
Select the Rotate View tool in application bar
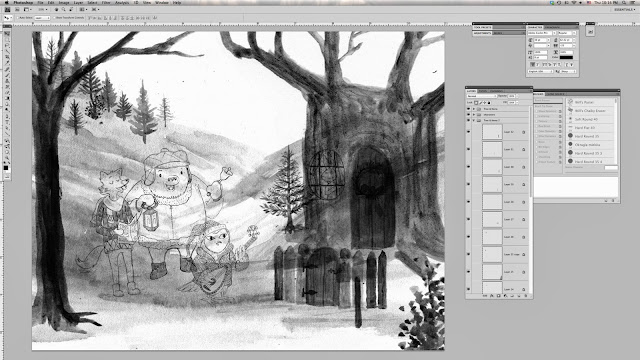point(71,9)
